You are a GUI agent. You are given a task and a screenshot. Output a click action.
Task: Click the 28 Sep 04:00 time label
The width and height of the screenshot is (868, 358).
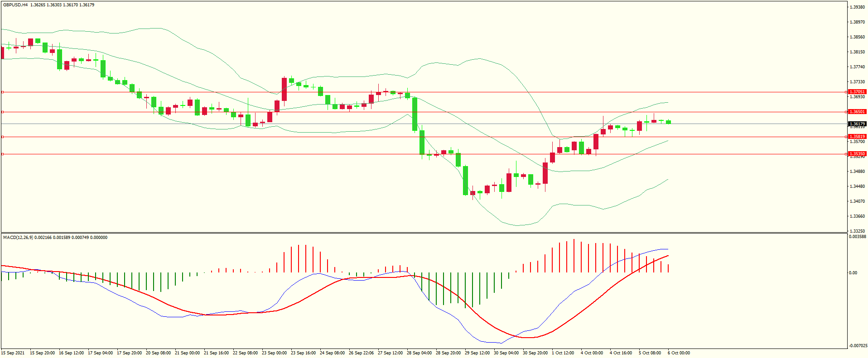pyautogui.click(x=419, y=353)
